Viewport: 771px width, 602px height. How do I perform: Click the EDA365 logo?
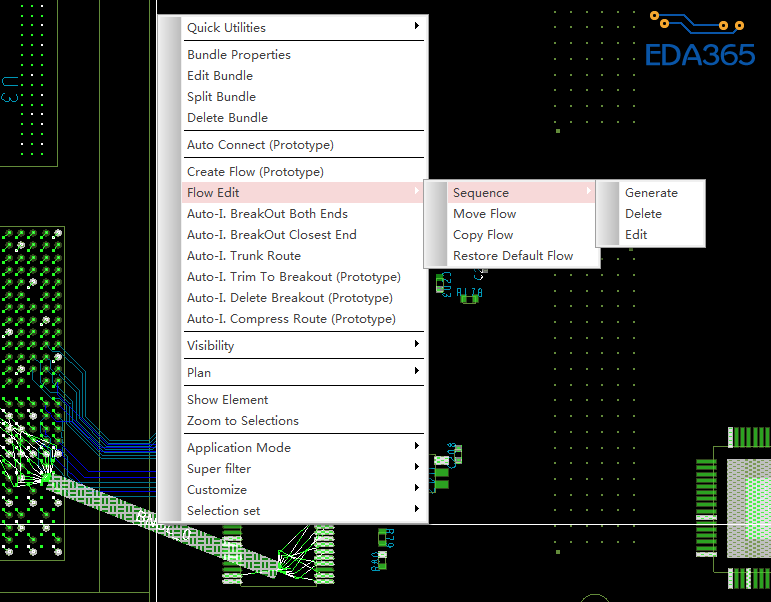699,41
